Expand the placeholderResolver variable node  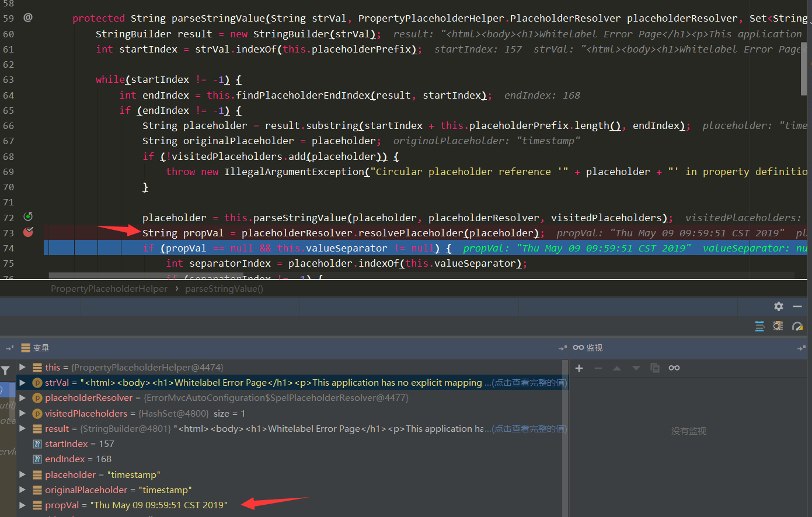click(x=22, y=397)
